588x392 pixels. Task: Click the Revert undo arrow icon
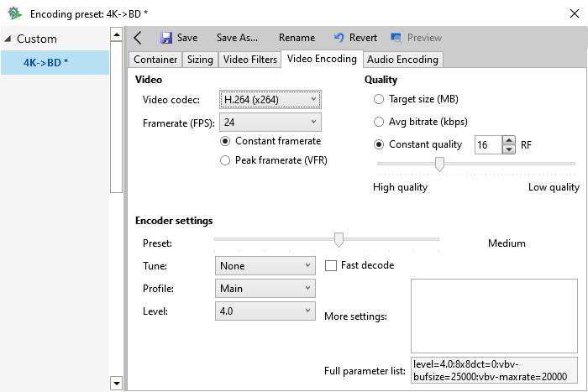(x=339, y=38)
